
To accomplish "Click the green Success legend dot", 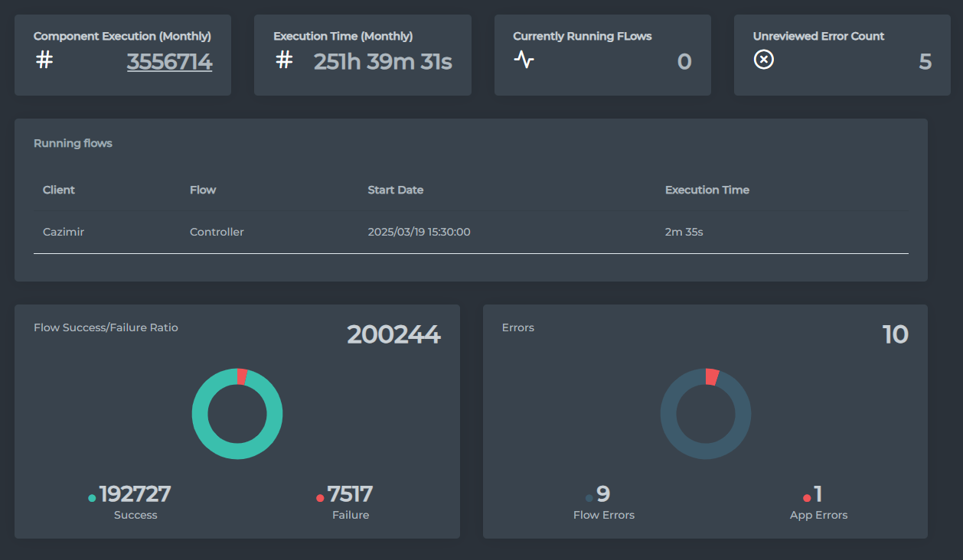I will (92, 498).
